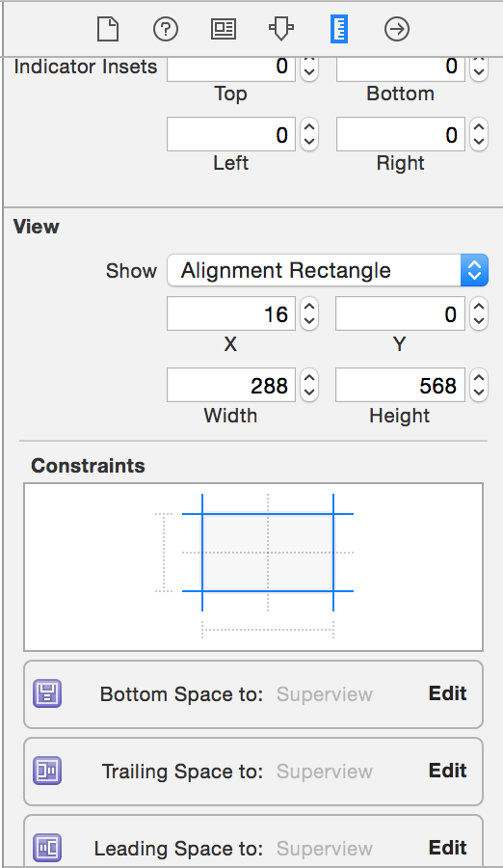503x868 pixels.
Task: Open the File inspector icon
Action: click(108, 29)
